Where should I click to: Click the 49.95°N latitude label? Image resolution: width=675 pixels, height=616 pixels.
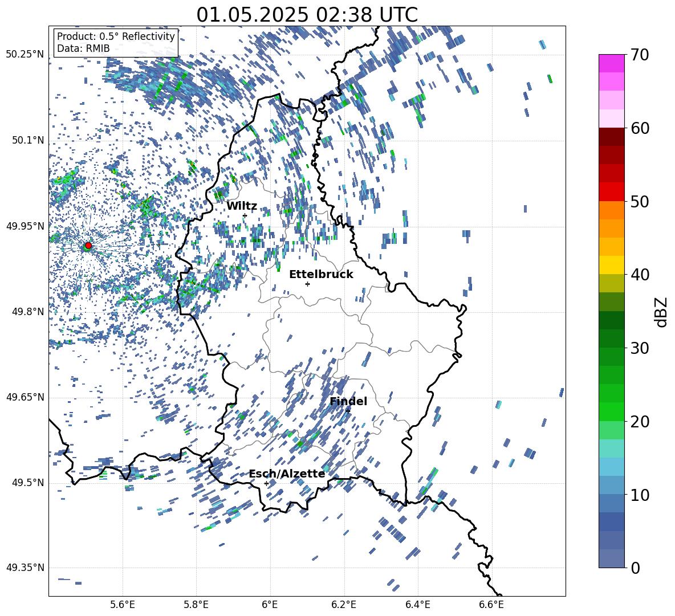click(x=25, y=226)
